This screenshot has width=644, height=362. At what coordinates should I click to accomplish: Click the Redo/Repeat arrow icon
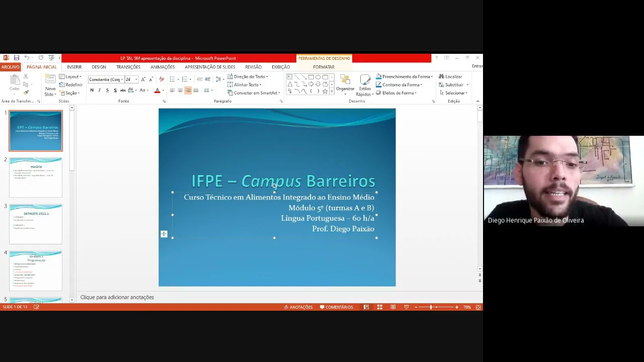point(41,58)
